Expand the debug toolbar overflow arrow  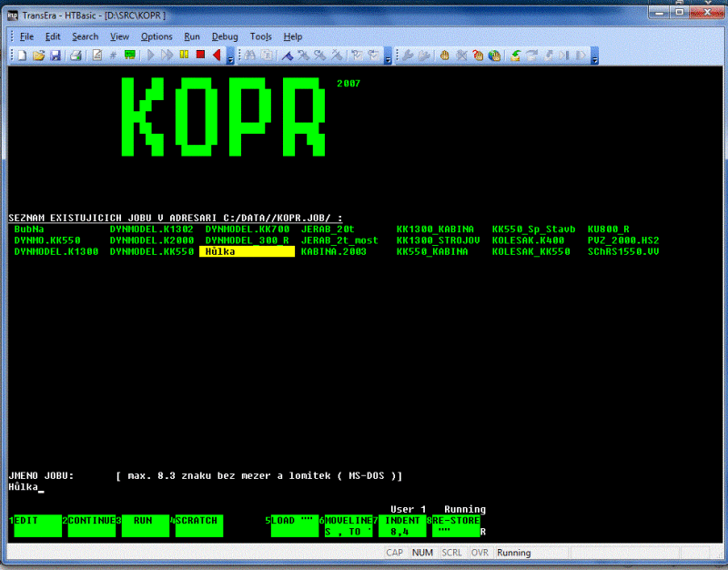pos(594,56)
